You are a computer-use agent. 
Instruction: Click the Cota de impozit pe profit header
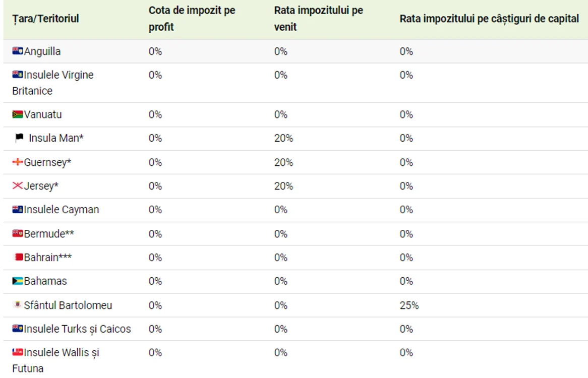pyautogui.click(x=192, y=19)
